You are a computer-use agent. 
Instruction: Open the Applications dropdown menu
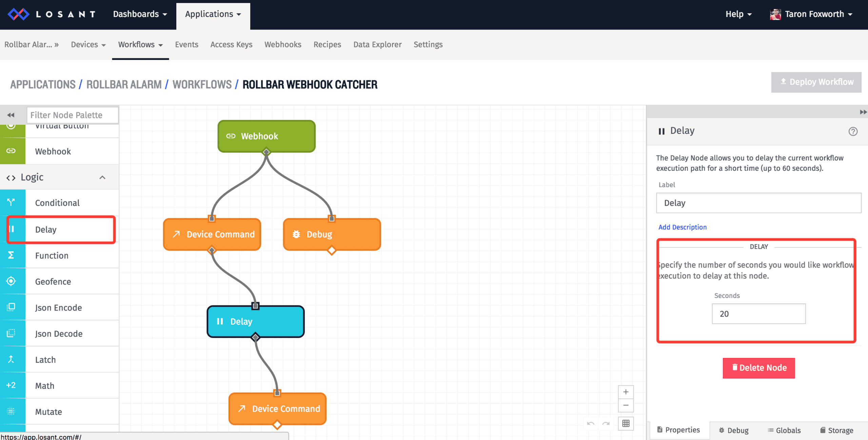[213, 14]
